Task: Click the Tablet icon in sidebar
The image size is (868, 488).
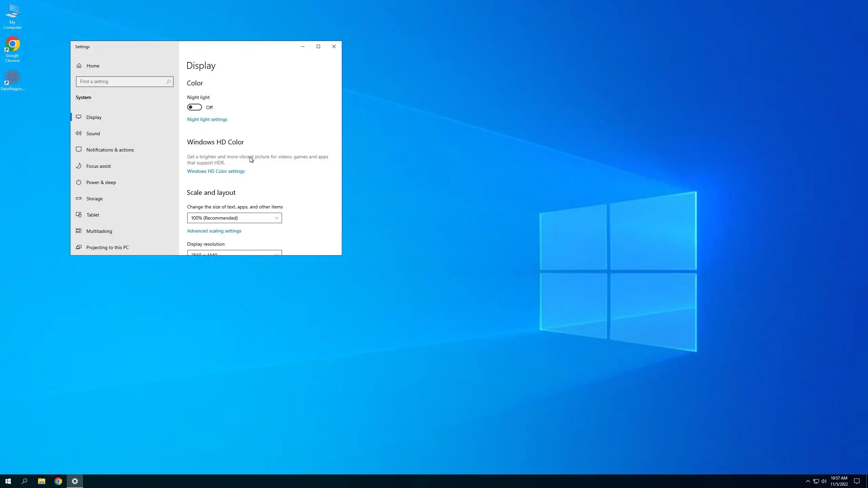Action: click(x=79, y=215)
